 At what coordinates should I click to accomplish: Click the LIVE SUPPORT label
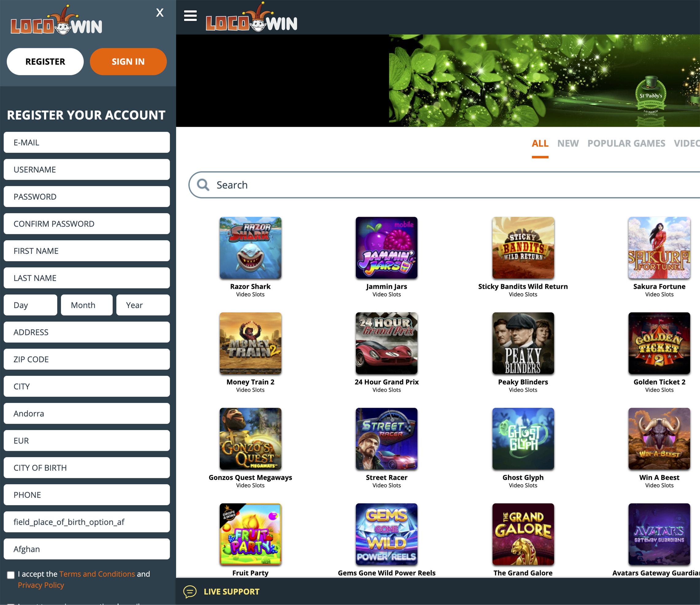pos(232,591)
